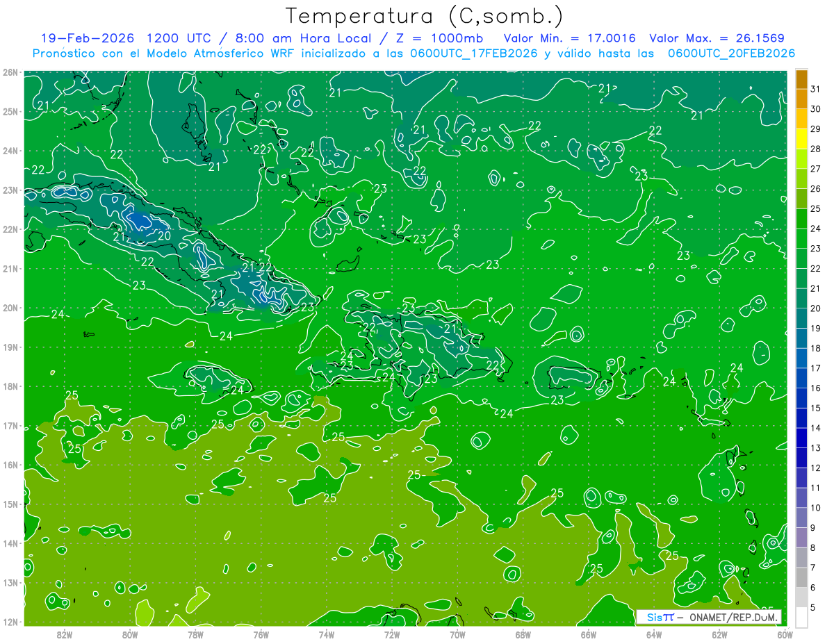Click the colorbar label "29"
The image size is (834, 644).
[815, 129]
